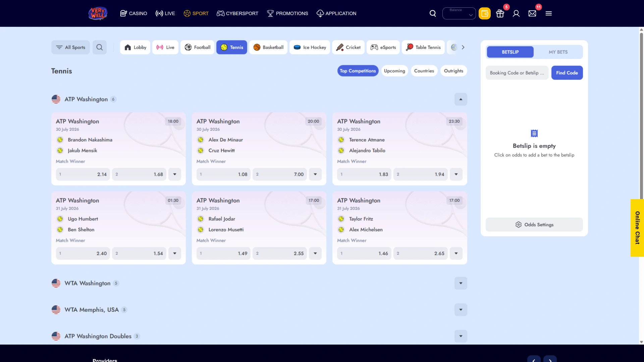644x362 pixels.
Task: Go to the Casino section
Action: point(133,13)
